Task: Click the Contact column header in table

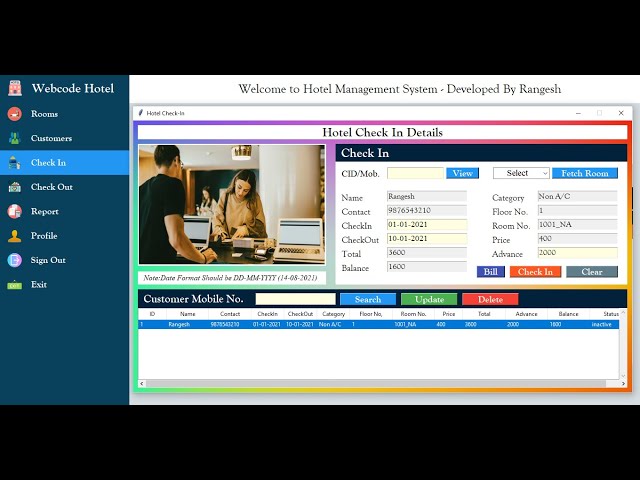Action: (x=230, y=314)
